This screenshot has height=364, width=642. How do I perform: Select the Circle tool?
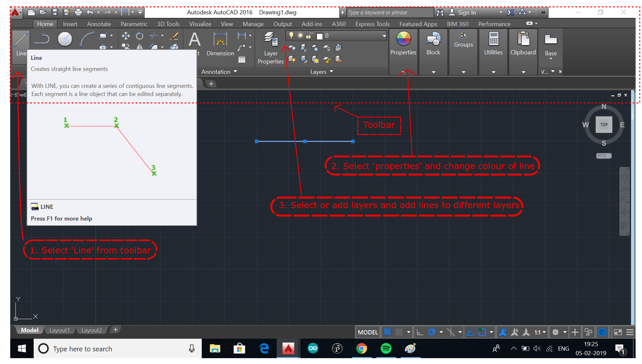click(x=64, y=39)
